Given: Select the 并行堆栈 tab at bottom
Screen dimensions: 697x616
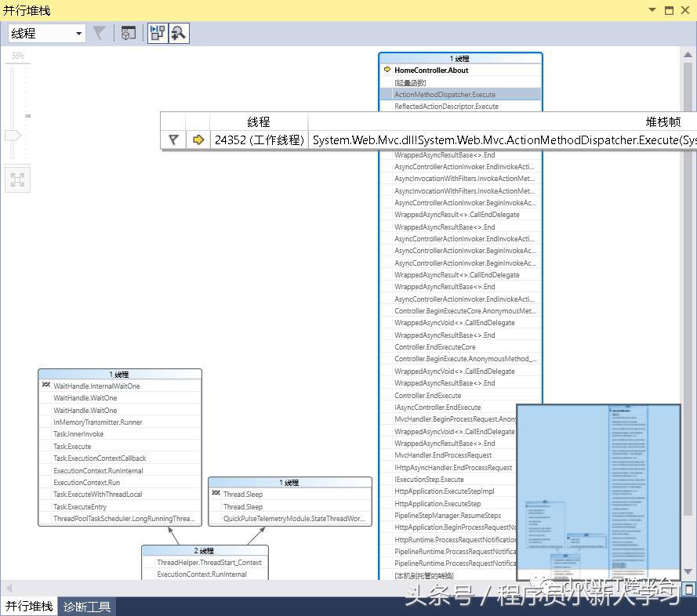Looking at the screenshot, I should click(x=31, y=606).
